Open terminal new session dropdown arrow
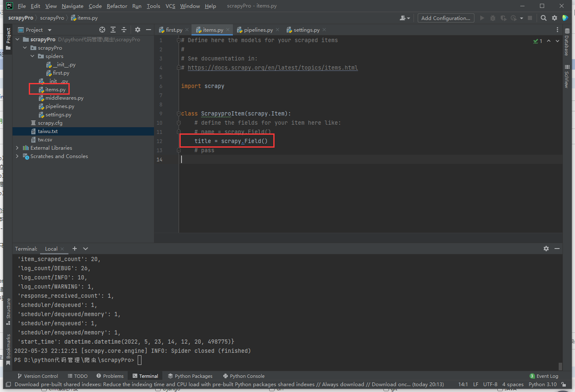 click(x=86, y=249)
